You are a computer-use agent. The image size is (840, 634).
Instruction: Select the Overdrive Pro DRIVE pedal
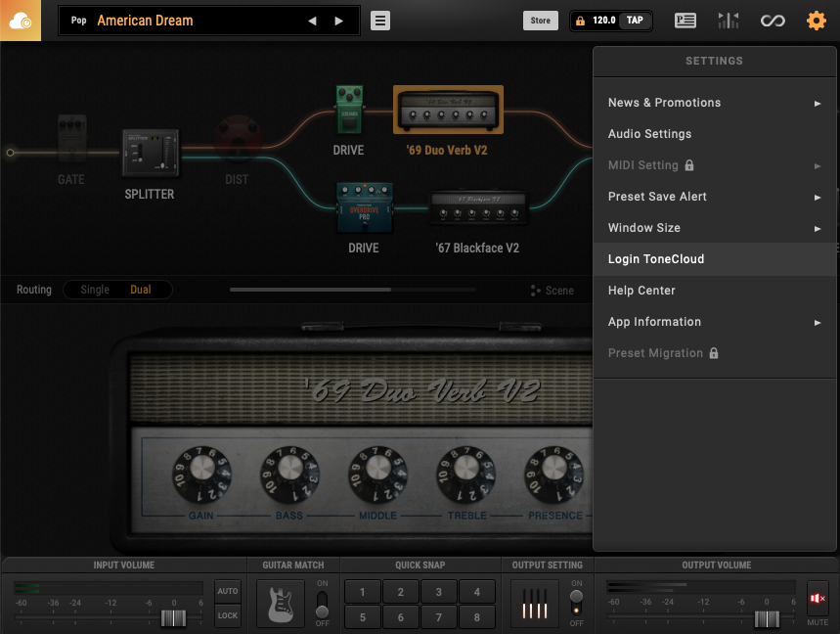[365, 207]
